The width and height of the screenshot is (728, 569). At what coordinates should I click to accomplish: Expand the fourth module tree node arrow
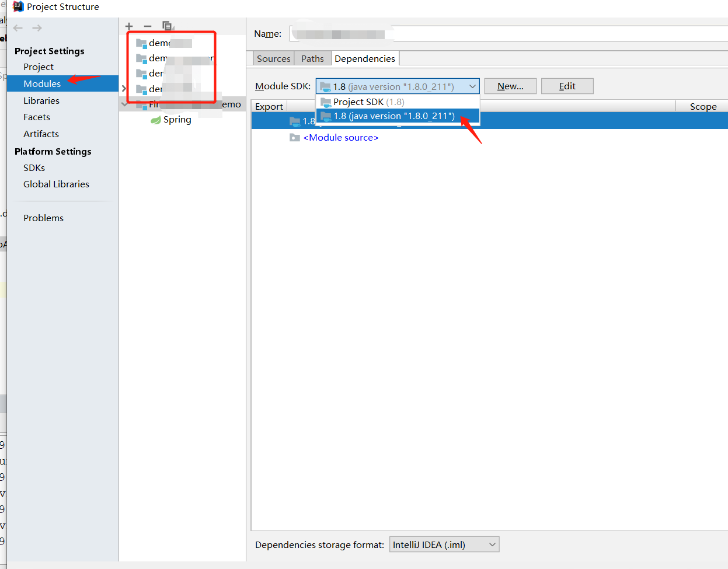(x=124, y=89)
